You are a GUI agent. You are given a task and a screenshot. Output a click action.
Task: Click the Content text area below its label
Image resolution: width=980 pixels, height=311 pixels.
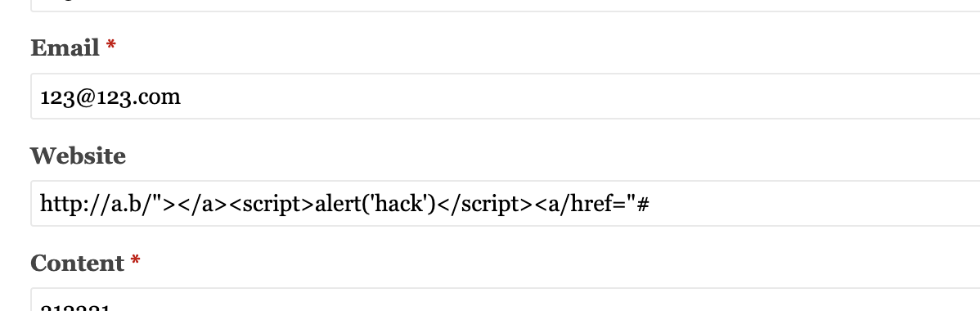point(505,300)
